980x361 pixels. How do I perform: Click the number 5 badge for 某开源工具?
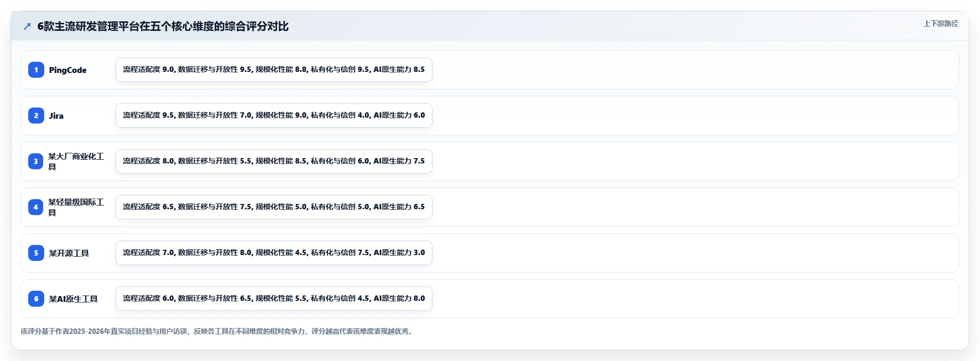36,253
